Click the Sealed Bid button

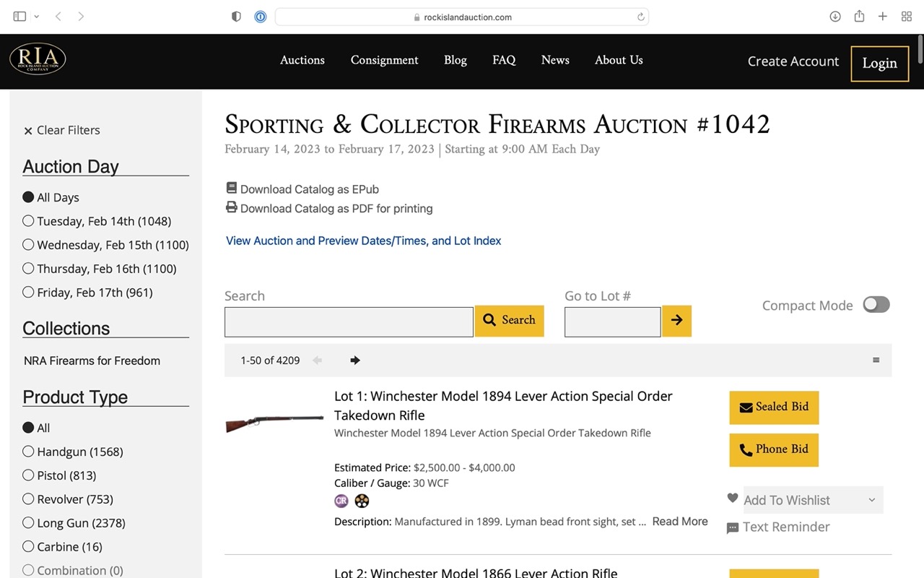[774, 407]
